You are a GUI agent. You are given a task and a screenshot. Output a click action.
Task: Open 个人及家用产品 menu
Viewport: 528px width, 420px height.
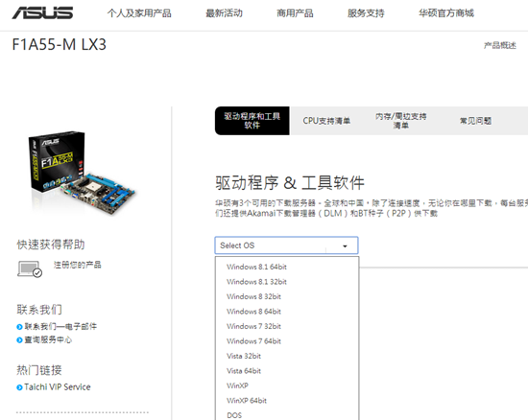(x=139, y=13)
